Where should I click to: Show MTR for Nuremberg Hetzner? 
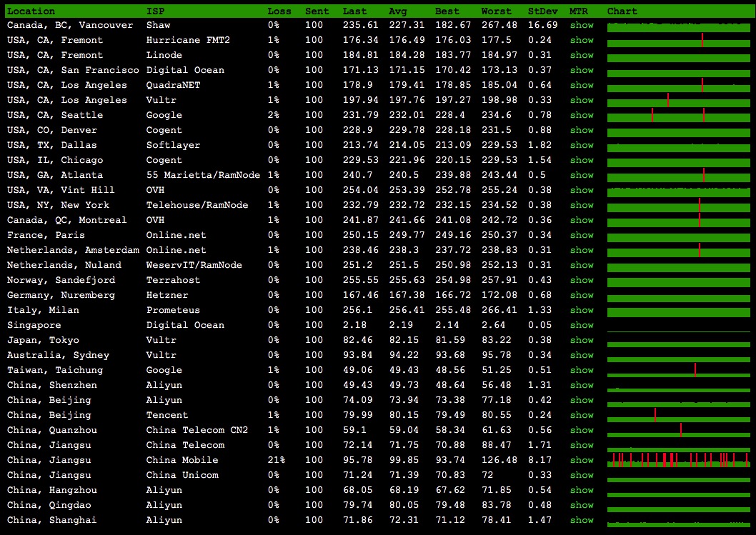pos(582,295)
